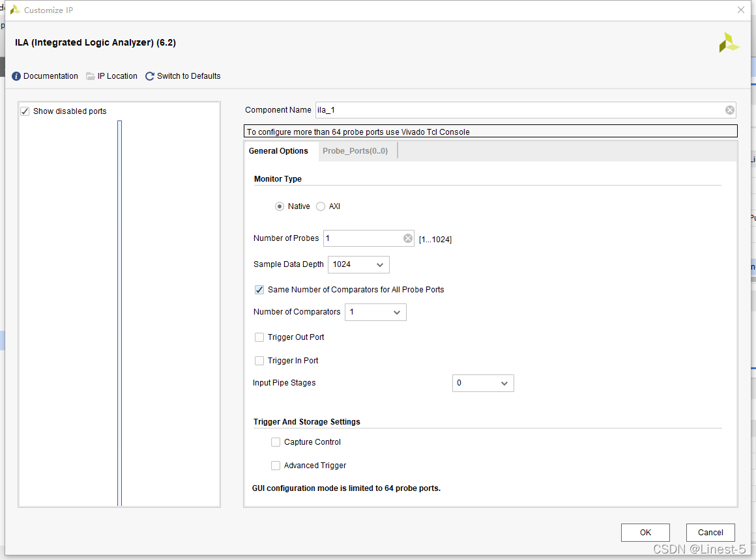Screen dimensions: 756x560
Task: Close the Customize IP dialog
Action: point(741,10)
